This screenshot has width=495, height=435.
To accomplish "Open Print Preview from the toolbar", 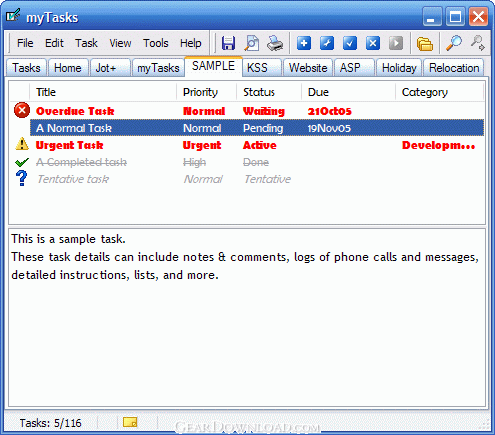I will [252, 43].
